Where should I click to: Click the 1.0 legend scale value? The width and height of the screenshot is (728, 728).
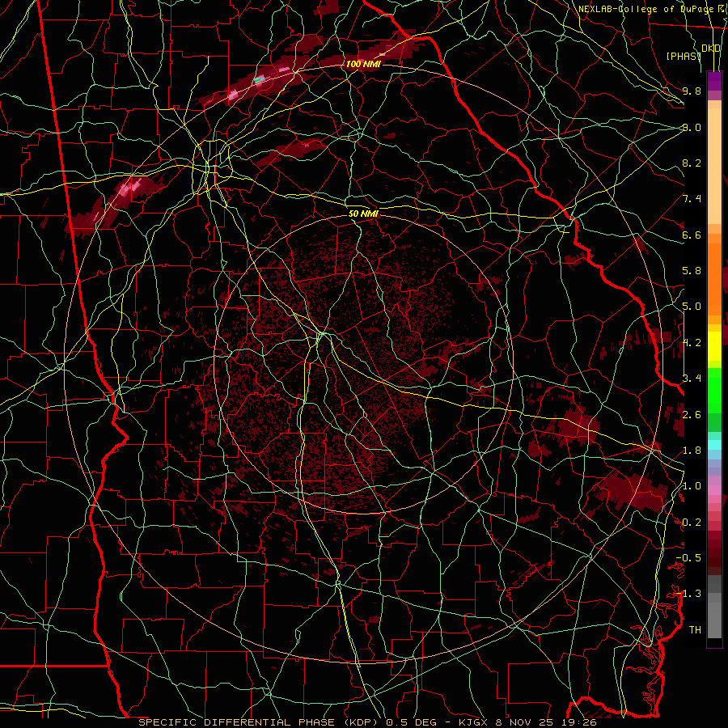(x=692, y=486)
